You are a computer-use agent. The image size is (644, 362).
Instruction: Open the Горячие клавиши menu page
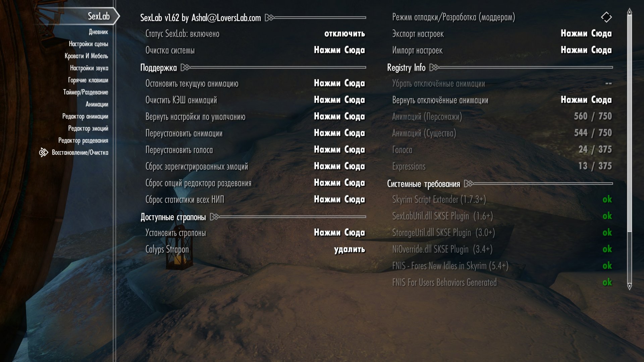(88, 80)
